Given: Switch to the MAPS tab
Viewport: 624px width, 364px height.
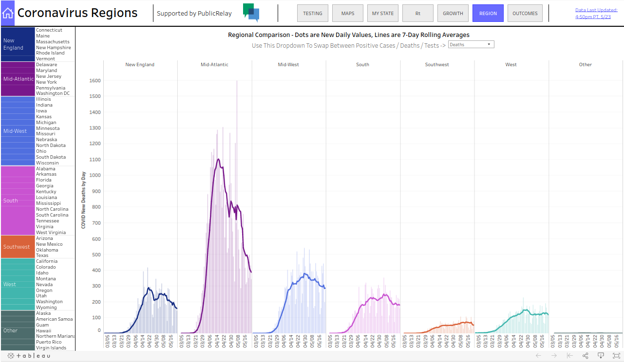Looking at the screenshot, I should (347, 13).
